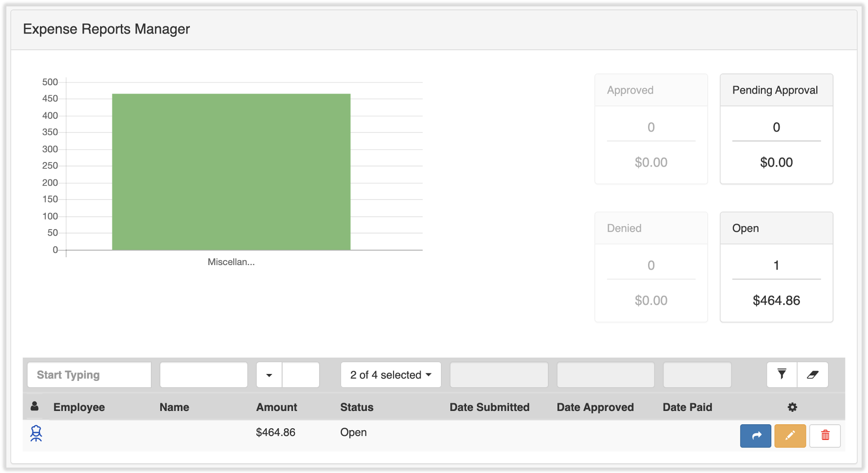Sort by the Date Submitted column header
868x473 pixels.
pos(489,407)
